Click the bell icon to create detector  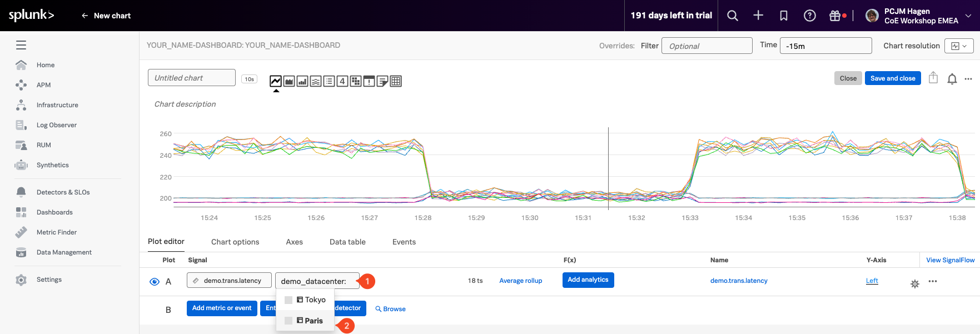coord(952,79)
